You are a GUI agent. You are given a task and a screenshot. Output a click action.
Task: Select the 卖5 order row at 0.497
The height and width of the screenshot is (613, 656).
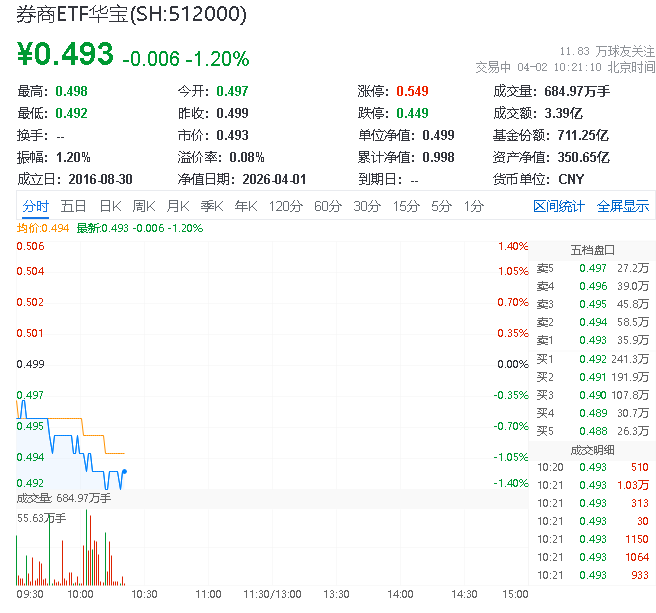pos(592,268)
